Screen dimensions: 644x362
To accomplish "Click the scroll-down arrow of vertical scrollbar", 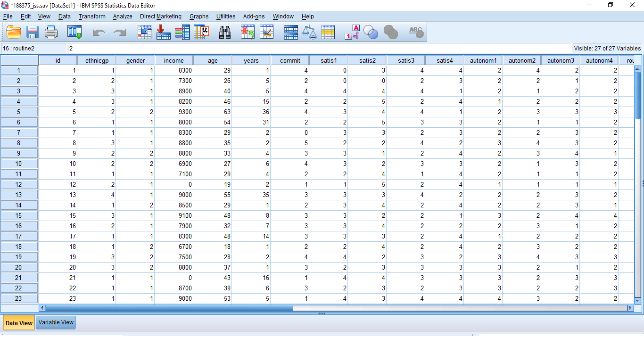I will tap(638, 301).
